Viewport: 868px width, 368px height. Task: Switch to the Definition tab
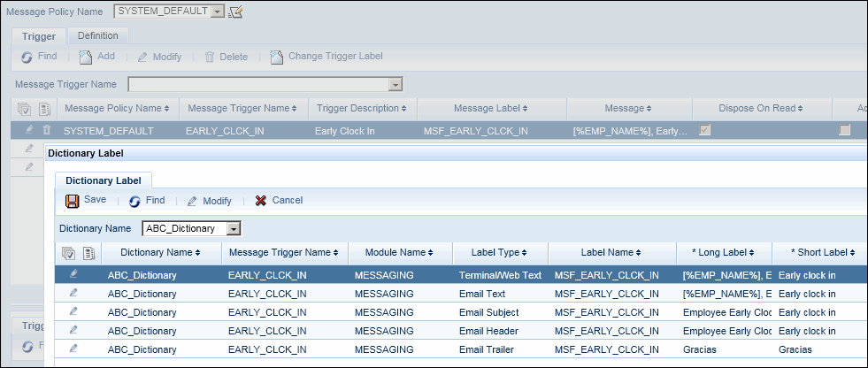coord(98,35)
